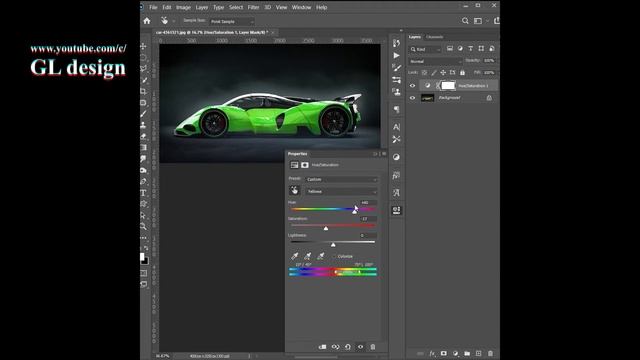Open the Layer menu

(202, 7)
